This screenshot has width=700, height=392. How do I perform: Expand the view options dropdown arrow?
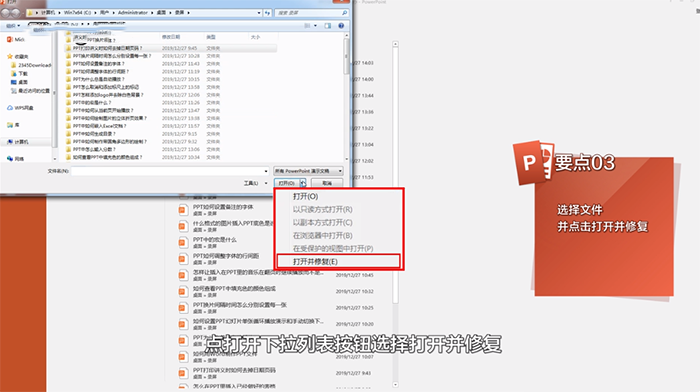tap(315, 26)
